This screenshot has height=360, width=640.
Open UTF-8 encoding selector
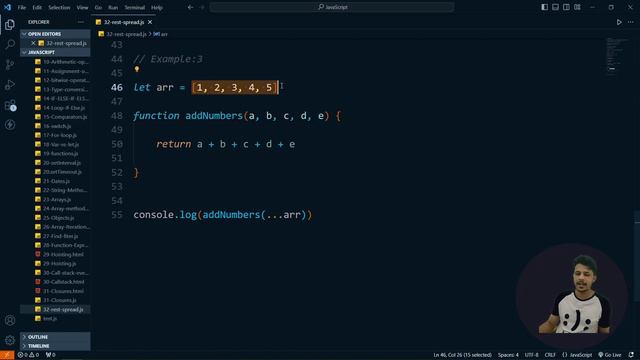point(531,355)
